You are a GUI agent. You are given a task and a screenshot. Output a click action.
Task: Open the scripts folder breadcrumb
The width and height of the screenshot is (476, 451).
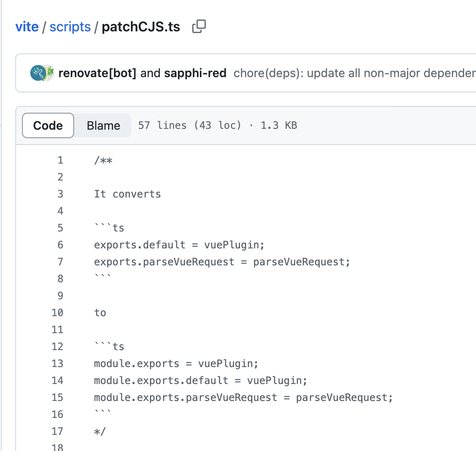coord(70,27)
